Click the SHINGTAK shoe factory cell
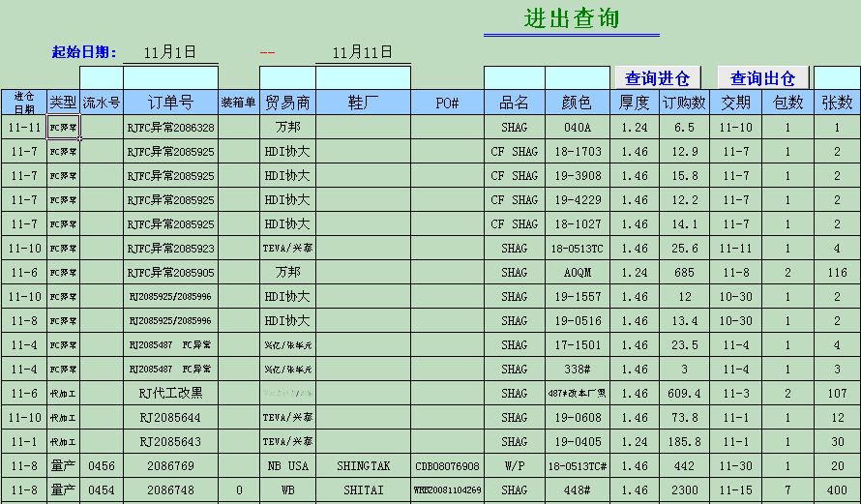Screen dimensions: 861x504 coord(363,466)
